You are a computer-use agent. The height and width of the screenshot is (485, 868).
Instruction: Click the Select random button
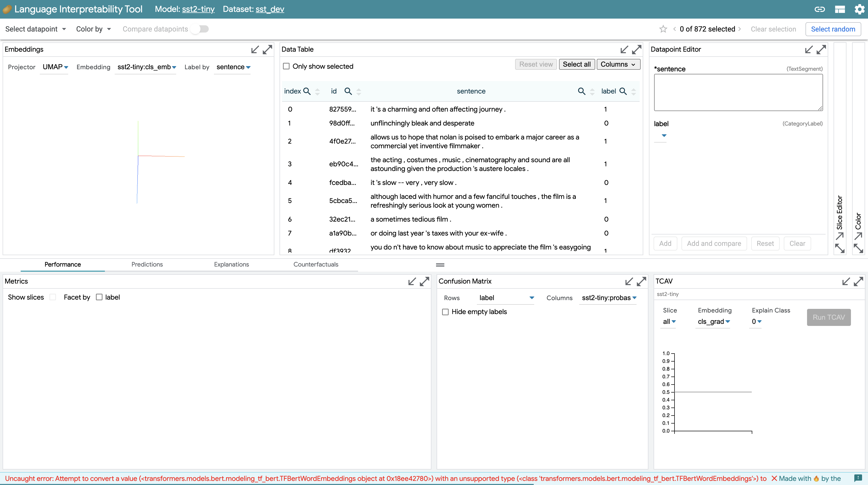(833, 29)
